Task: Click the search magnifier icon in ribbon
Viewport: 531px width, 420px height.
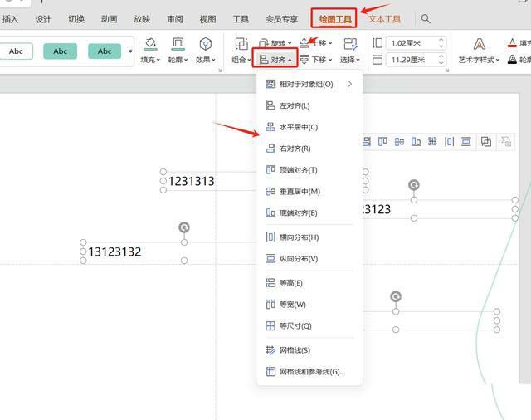Action: [x=426, y=18]
